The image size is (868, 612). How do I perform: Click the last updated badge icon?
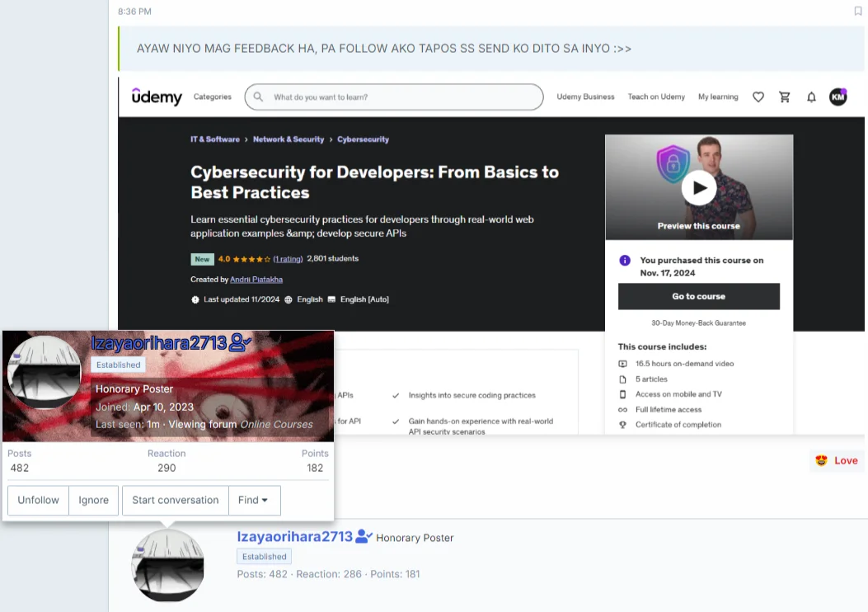[195, 299]
